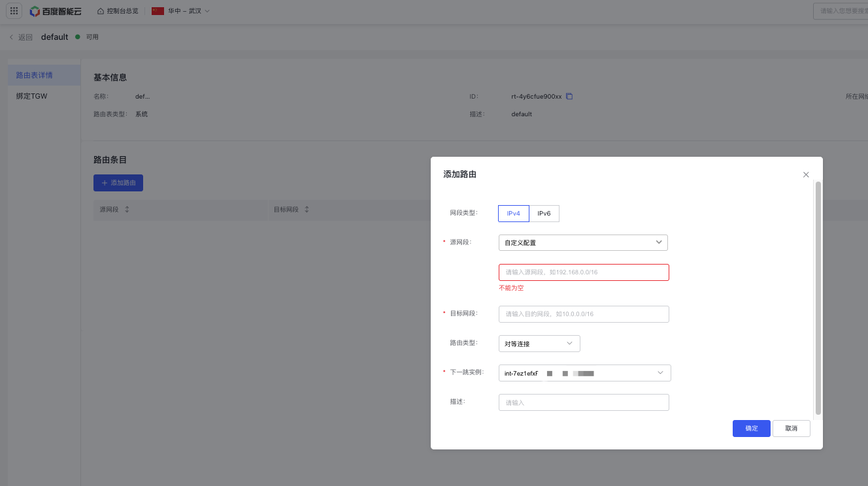The height and width of the screenshot is (486, 868).
Task: Sort by 源网段 column arrows
Action: pyautogui.click(x=127, y=210)
